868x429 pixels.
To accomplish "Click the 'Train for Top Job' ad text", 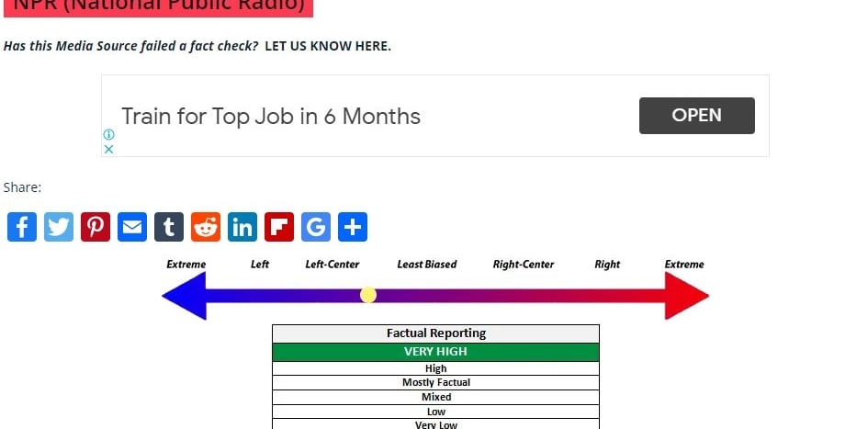I will 271,117.
